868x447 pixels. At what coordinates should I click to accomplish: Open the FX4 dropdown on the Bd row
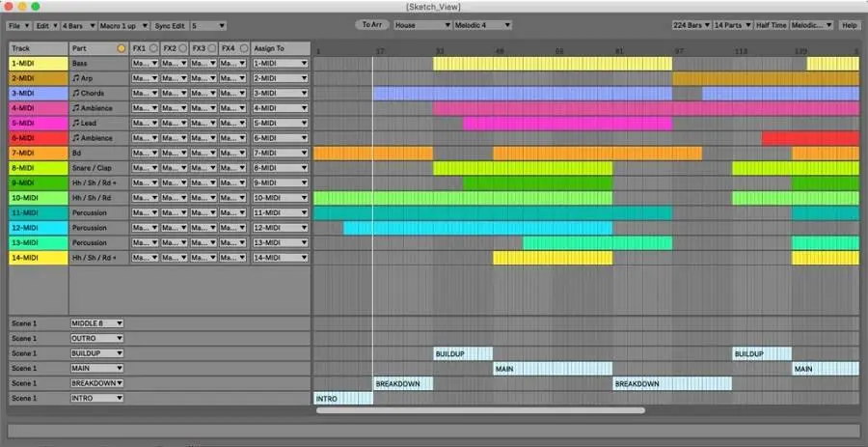(x=234, y=153)
